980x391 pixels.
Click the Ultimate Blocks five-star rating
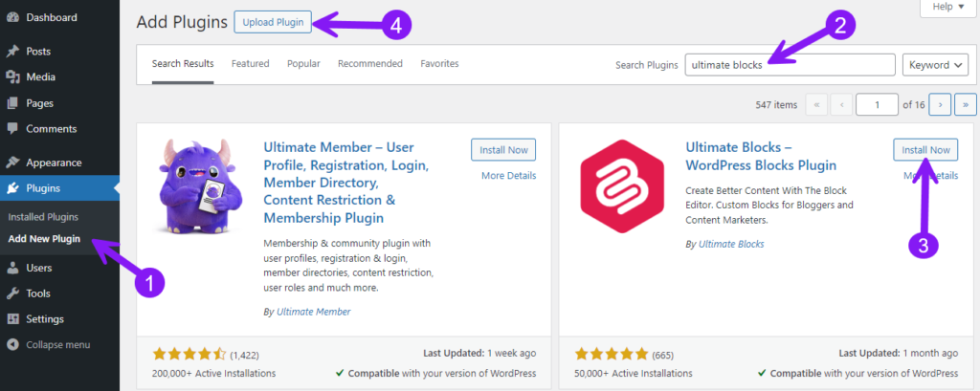coord(612,355)
